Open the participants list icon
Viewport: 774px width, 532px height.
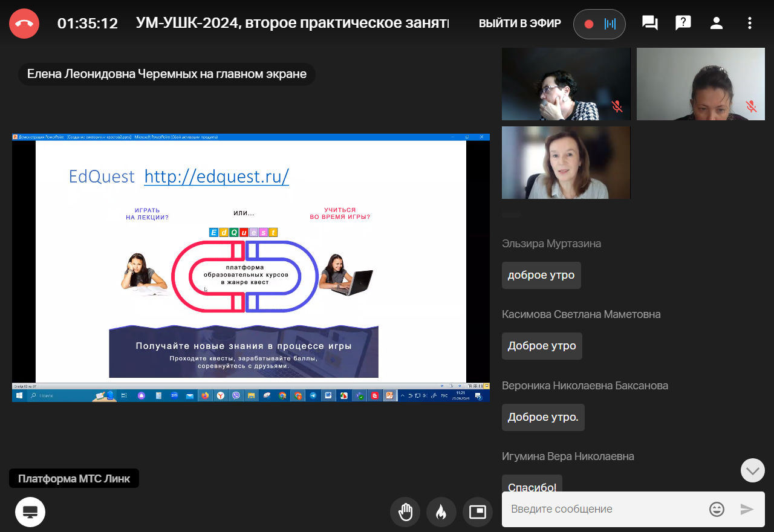[x=717, y=24]
